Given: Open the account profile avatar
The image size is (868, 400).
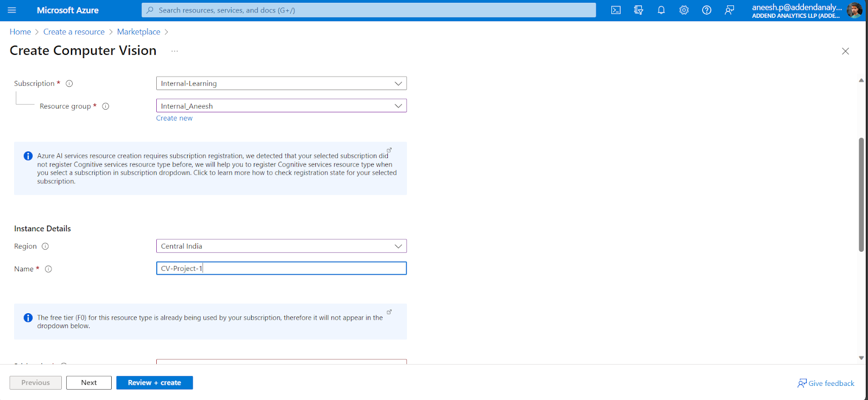Looking at the screenshot, I should coord(854,10).
